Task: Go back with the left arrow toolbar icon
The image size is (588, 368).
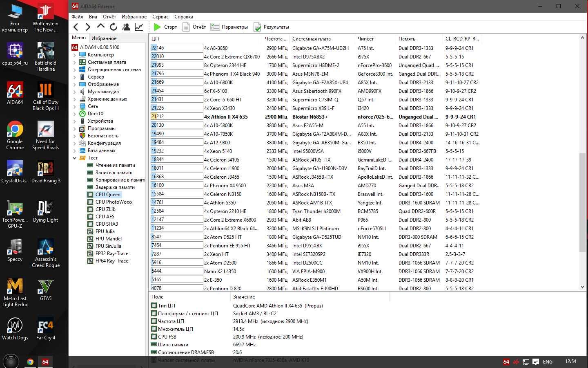Action: coord(76,27)
